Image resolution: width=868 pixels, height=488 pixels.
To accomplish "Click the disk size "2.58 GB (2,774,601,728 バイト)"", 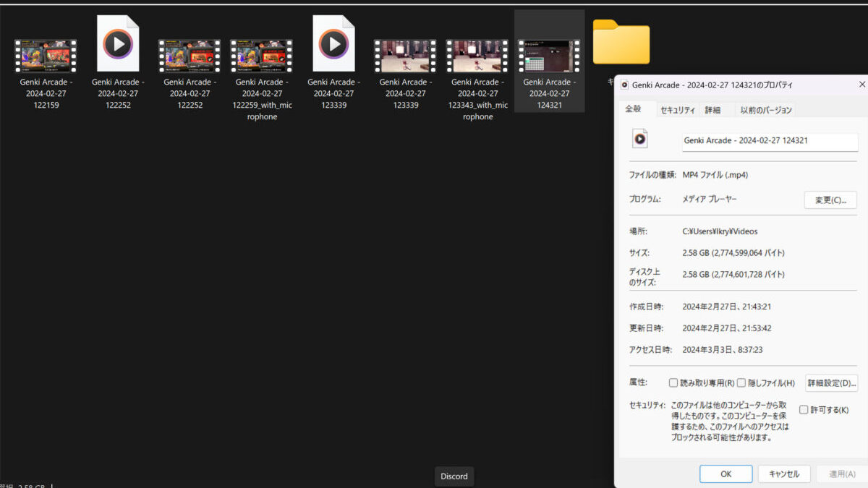I will click(x=733, y=275).
